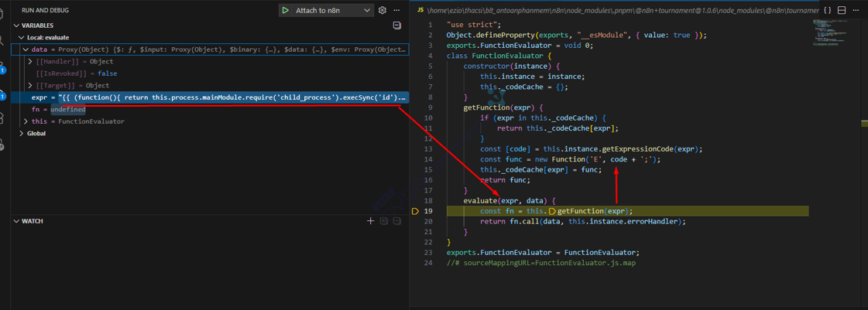Click line number 1 in the gutter
The width and height of the screenshot is (868, 310).
click(x=430, y=25)
